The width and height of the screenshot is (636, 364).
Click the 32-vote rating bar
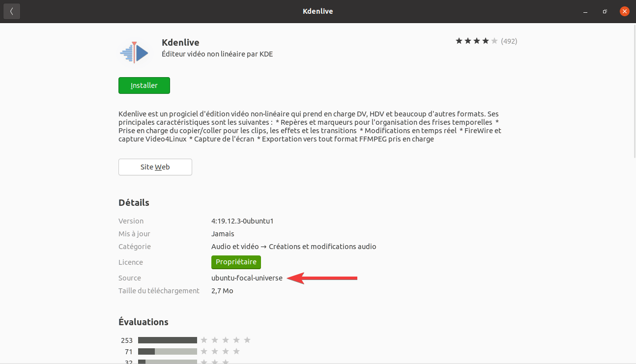(x=167, y=362)
